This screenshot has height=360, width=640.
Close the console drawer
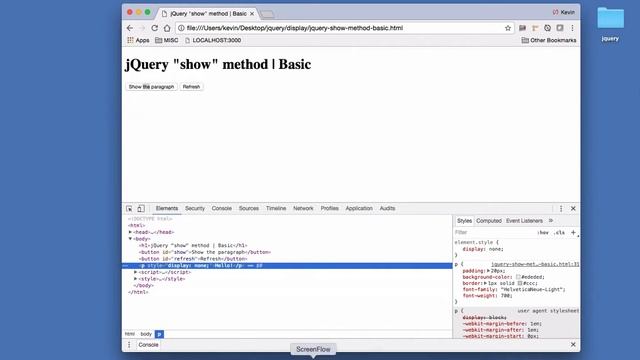pyautogui.click(x=573, y=345)
